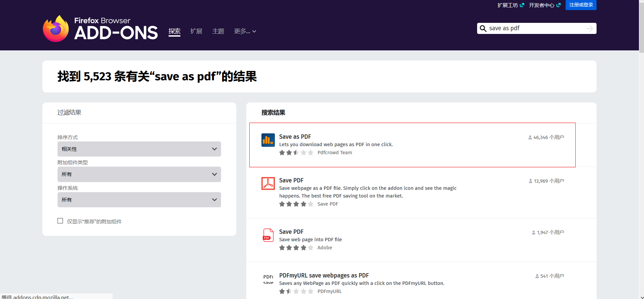Open the 附加组件类型 dropdown
644x299 pixels.
point(139,174)
